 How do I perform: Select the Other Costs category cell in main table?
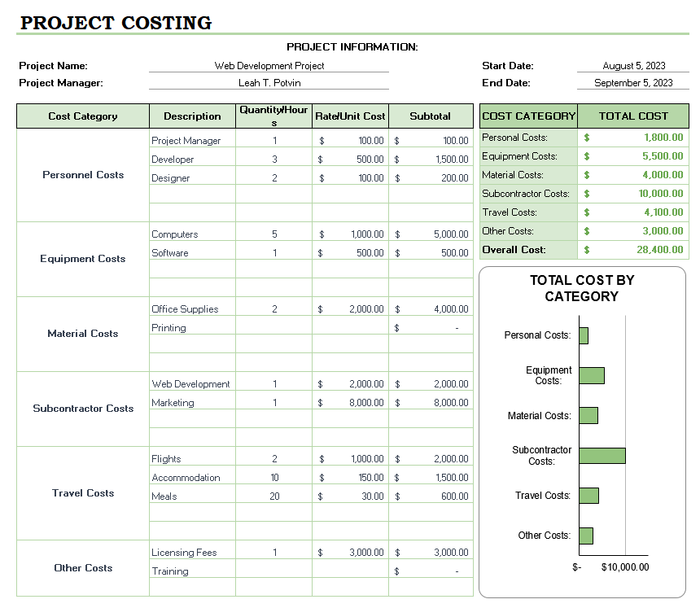83,568
